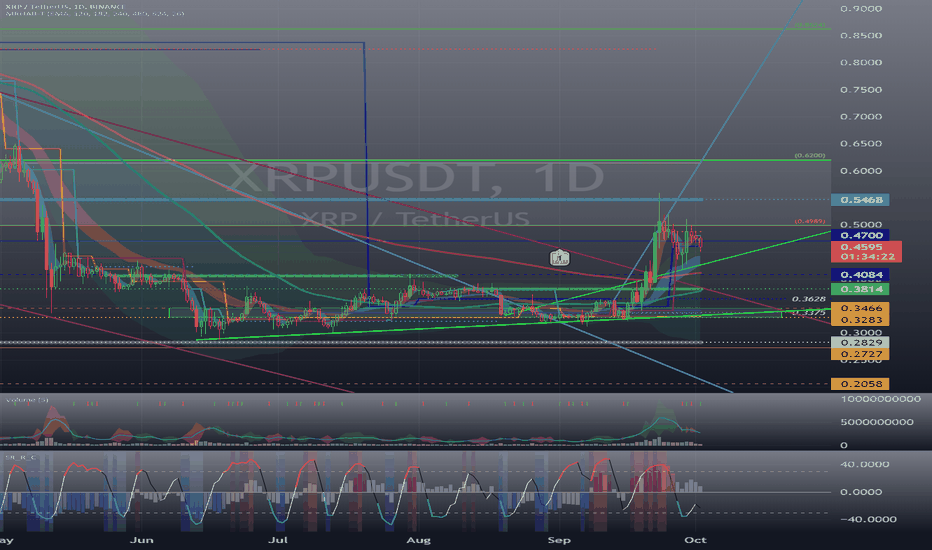
Task: Click the 0.6000 value on the price scale
Action: point(861,171)
